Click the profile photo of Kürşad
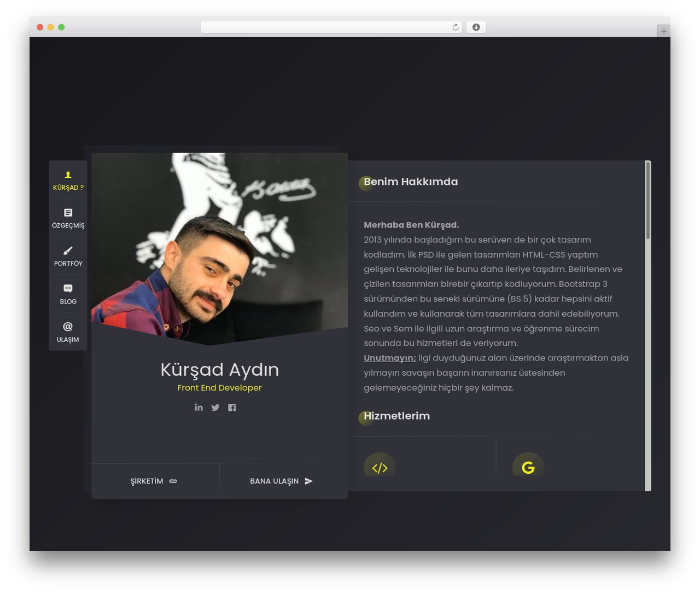This screenshot has height=593, width=700. click(219, 249)
